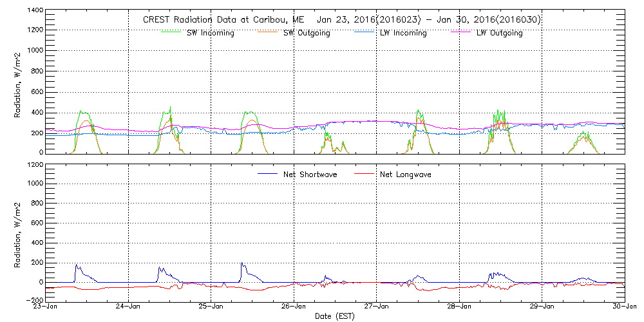The image size is (644, 322).
Task: Select the 24-Jan date tick label
Action: pyautogui.click(x=129, y=307)
